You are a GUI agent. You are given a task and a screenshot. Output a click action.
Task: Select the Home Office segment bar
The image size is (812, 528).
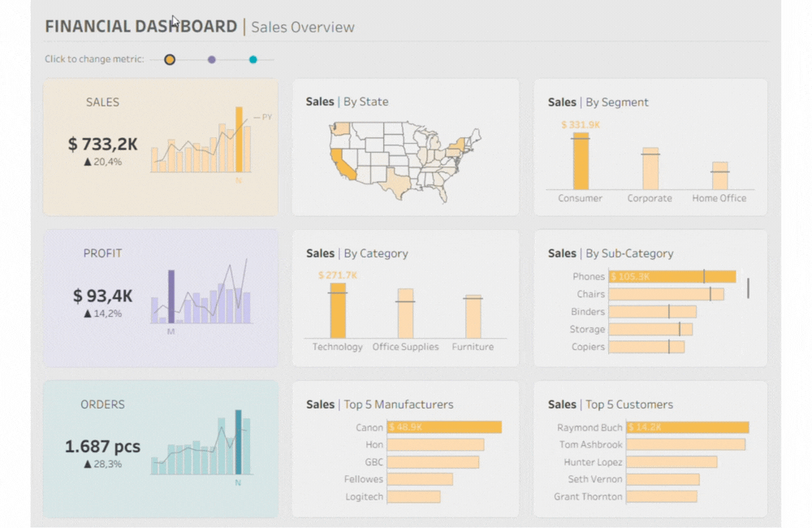click(719, 176)
